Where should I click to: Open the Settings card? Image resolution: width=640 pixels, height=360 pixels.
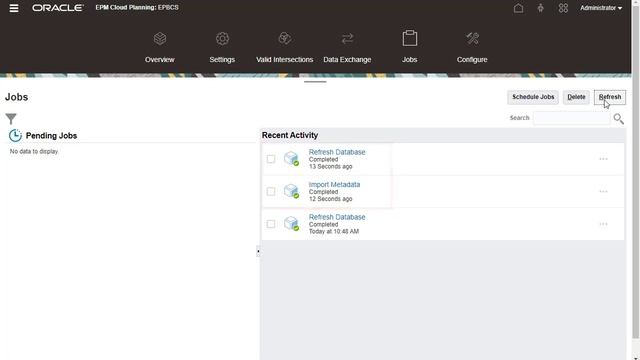[222, 47]
